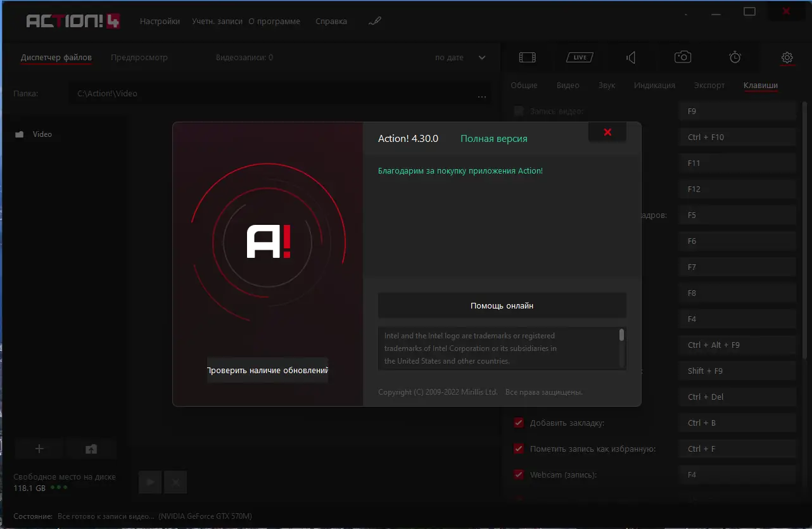Switch to 'Индикация' settings tab
The height and width of the screenshot is (529, 812).
tap(654, 85)
